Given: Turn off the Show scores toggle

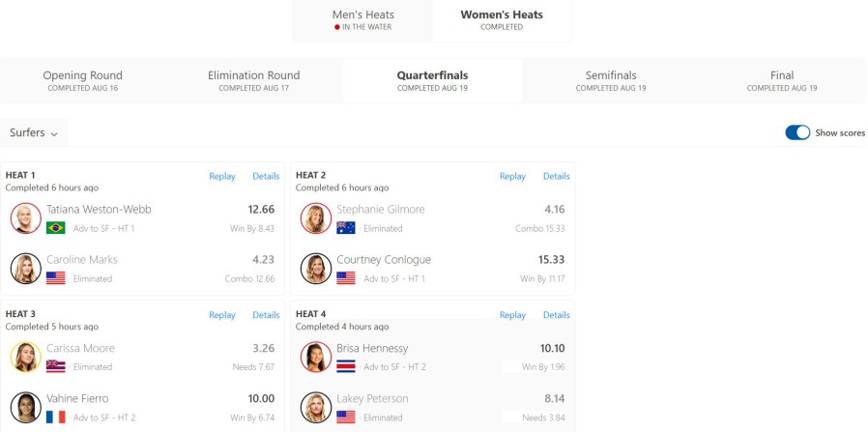Looking at the screenshot, I should [x=797, y=132].
